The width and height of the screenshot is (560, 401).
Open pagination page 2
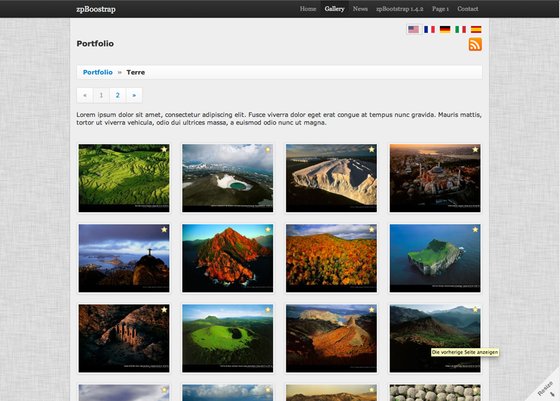pyautogui.click(x=118, y=95)
